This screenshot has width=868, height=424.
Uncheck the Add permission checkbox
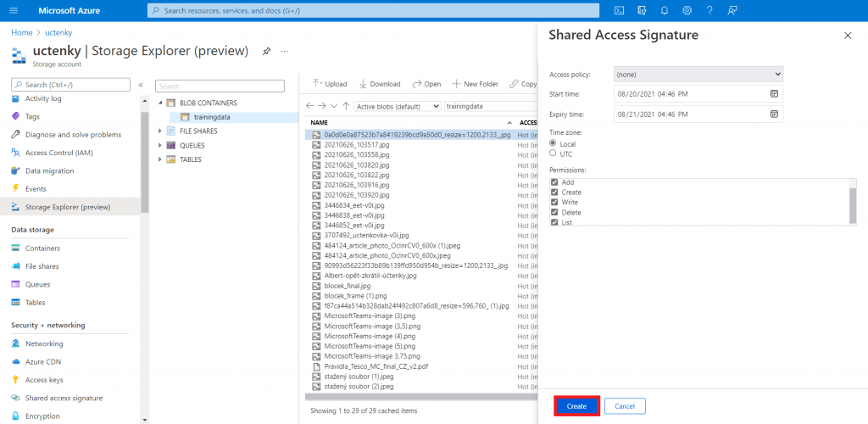tap(554, 182)
